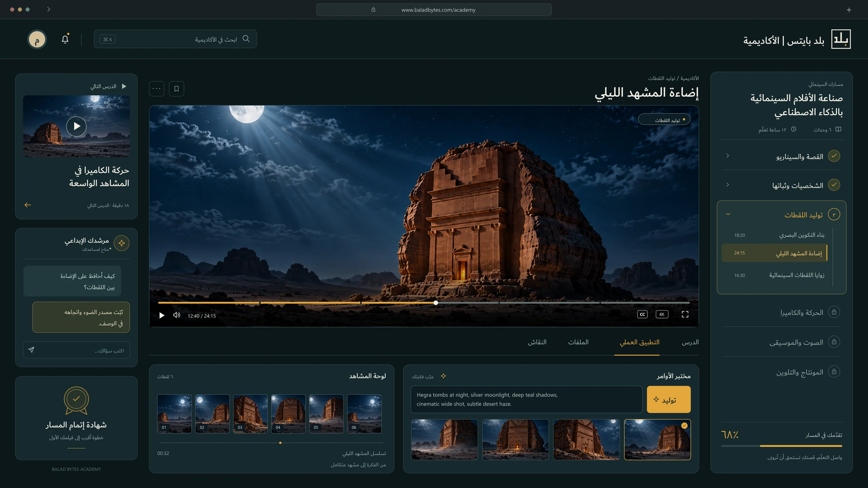The width and height of the screenshot is (868, 488).
Task: Click the academy search field
Action: [x=175, y=39]
